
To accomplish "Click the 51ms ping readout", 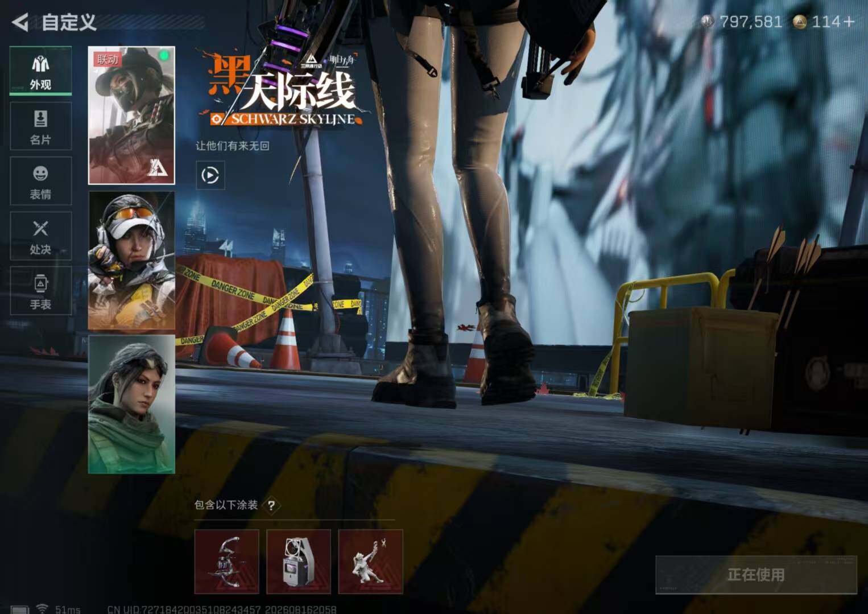I will coord(68,609).
